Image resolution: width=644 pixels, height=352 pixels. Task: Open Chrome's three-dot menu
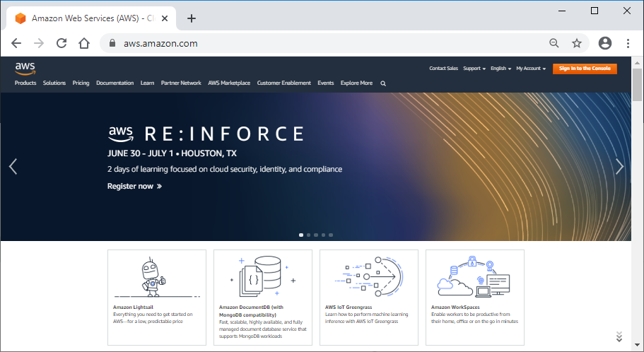tap(628, 43)
